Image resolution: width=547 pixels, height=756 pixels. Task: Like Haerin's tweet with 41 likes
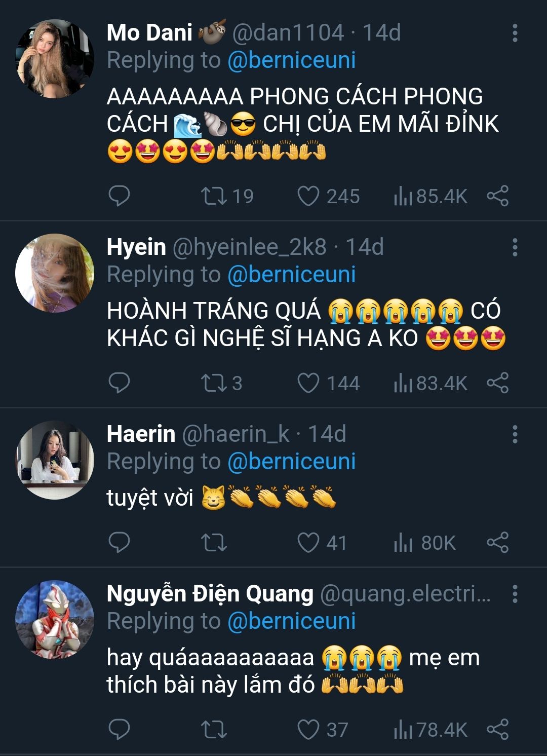[322, 543]
